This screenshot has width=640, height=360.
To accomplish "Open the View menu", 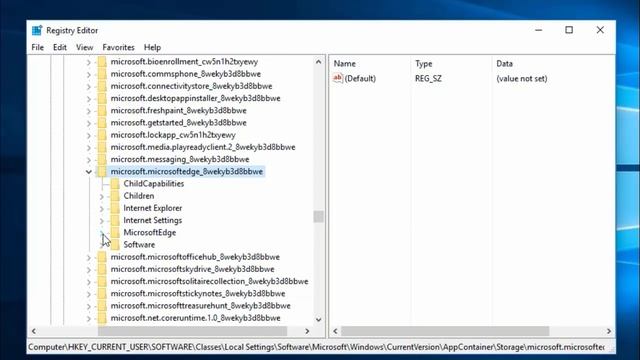I will coord(84,47).
